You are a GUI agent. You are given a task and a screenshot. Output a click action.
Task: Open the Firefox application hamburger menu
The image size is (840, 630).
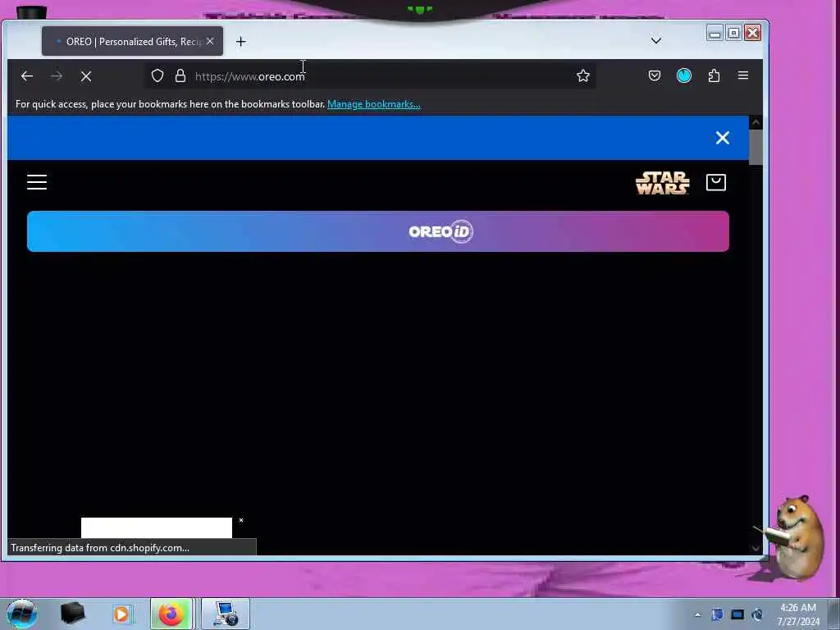743,75
